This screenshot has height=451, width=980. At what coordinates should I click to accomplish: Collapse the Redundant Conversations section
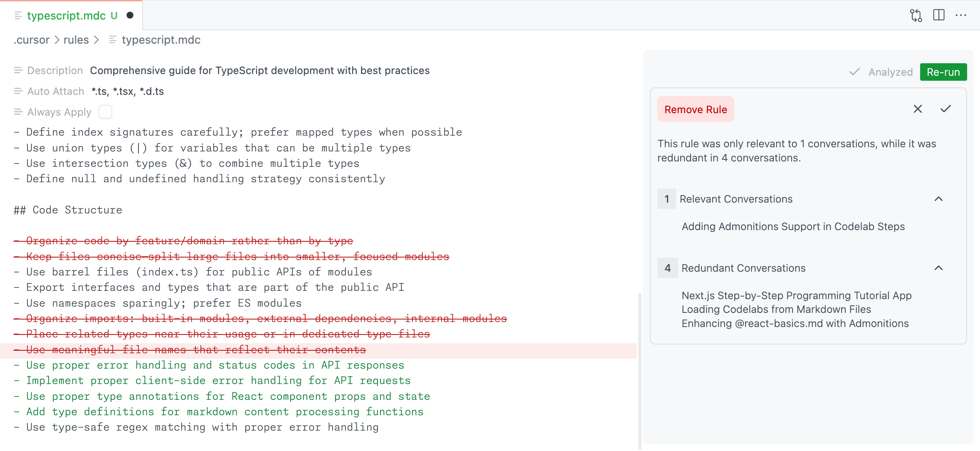tap(938, 268)
